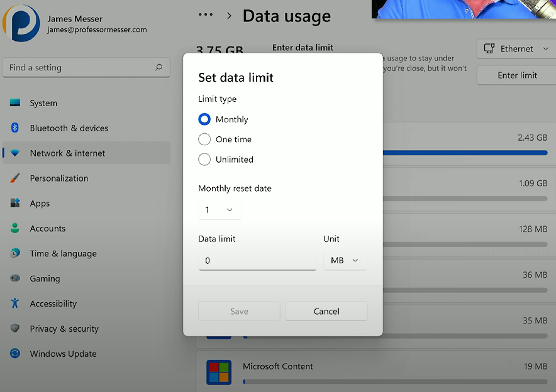Image resolution: width=556 pixels, height=392 pixels.
Task: Click the Data limit input field
Action: [x=257, y=260]
